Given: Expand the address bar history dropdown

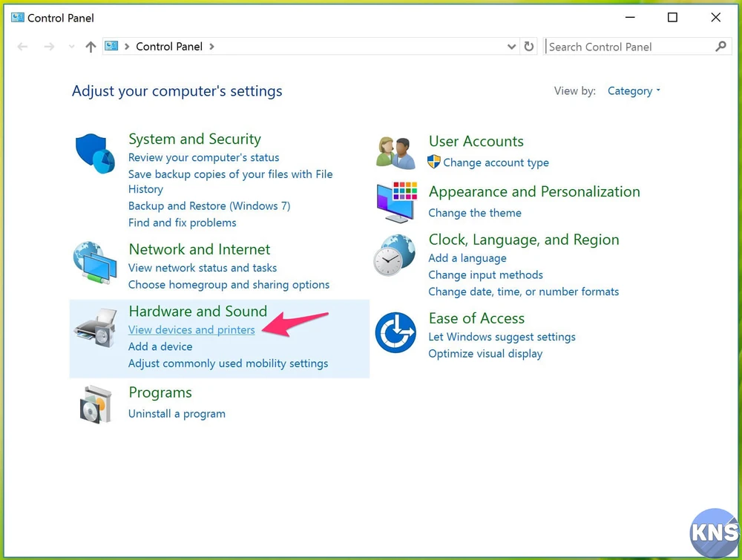Looking at the screenshot, I should point(511,46).
